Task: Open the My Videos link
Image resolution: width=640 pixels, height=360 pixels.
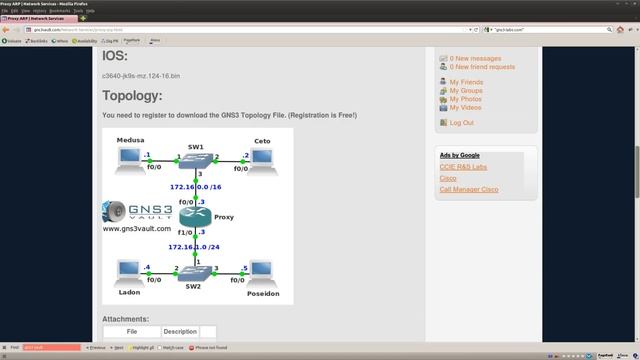Action: click(465, 108)
